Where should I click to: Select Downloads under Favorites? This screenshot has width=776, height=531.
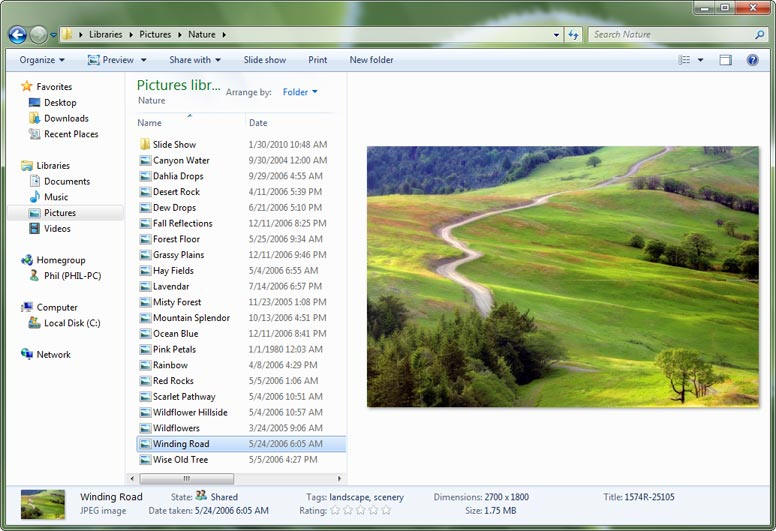pyautogui.click(x=66, y=119)
